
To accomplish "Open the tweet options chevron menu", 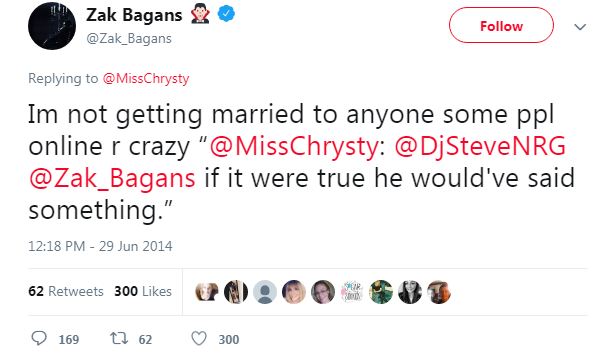I will click(x=580, y=27).
